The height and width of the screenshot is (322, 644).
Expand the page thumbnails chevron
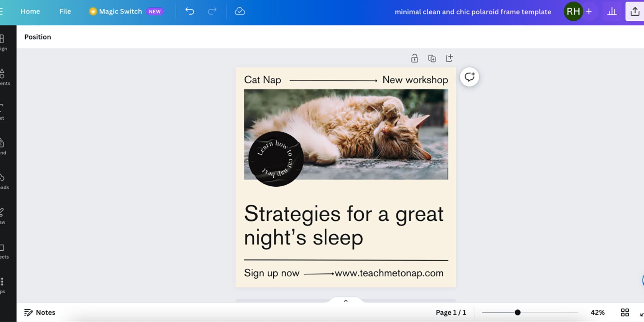(x=346, y=301)
